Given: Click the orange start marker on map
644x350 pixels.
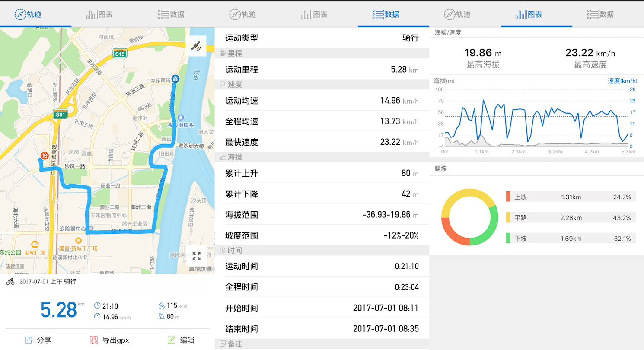Looking at the screenshot, I should click(44, 155).
